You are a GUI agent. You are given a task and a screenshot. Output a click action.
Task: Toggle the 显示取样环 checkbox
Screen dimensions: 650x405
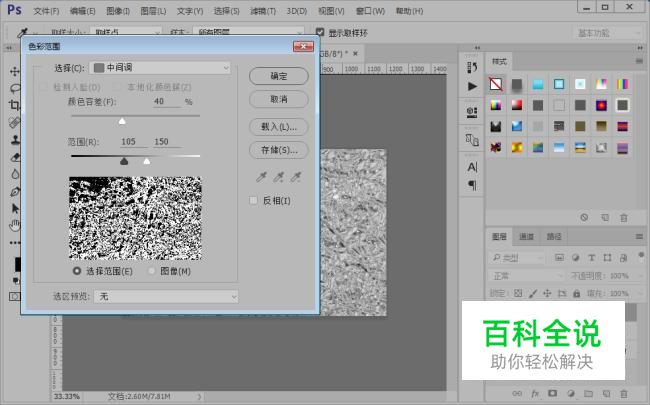pos(320,32)
